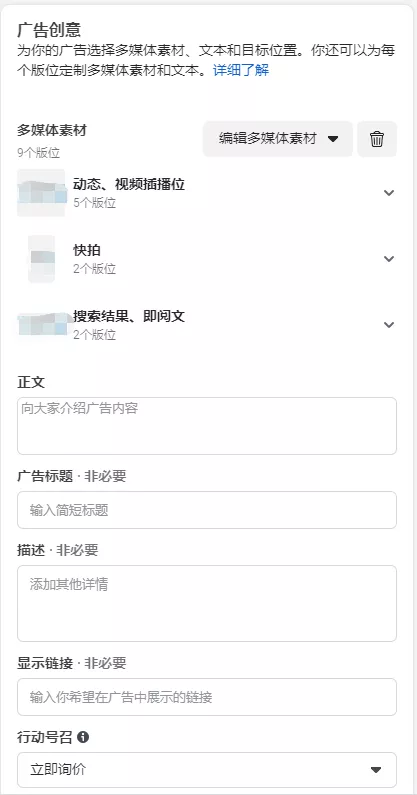Screen dimensions: 417x795
Task: Click the caret arrow on 编辑多媒体素材
Action: [333, 139]
